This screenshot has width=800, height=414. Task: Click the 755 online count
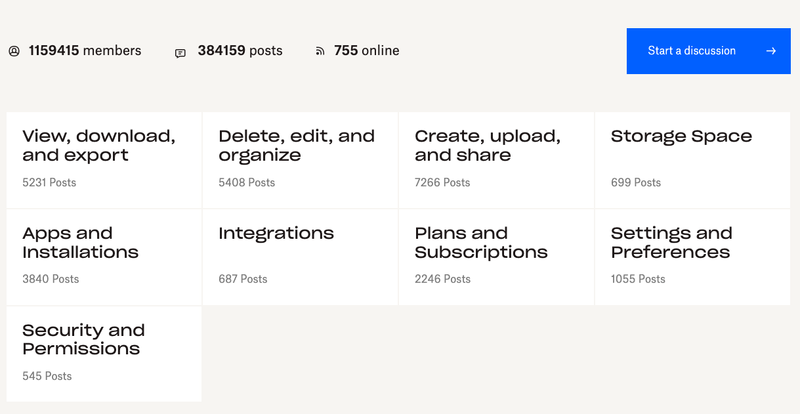(x=366, y=51)
